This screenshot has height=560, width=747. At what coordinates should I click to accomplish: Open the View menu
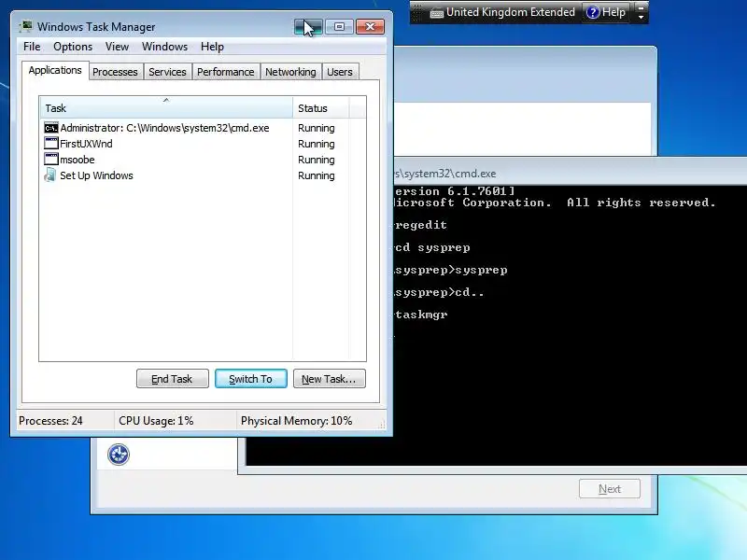point(117,47)
